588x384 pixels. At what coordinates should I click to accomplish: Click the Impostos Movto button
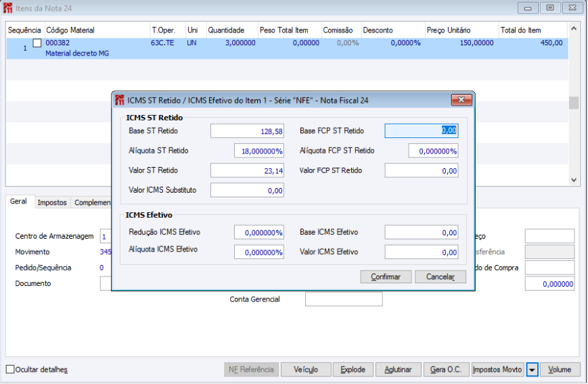pyautogui.click(x=497, y=369)
